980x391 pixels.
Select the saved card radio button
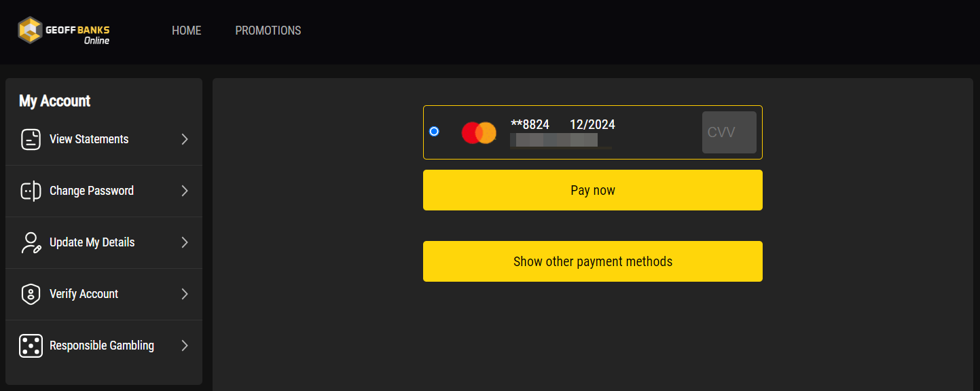434,131
